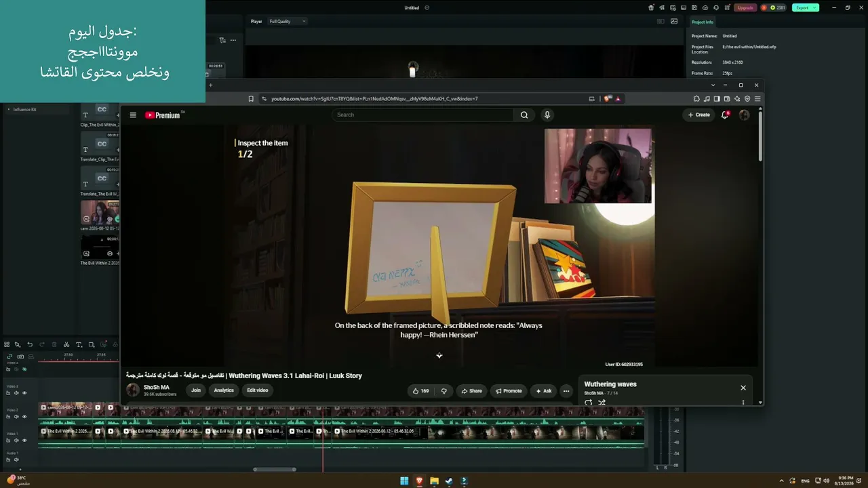Click the Ask button under the video
This screenshot has height=488, width=868.
(x=544, y=391)
